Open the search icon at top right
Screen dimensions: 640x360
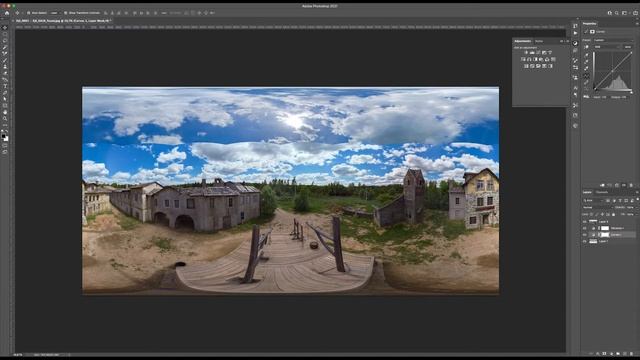[617, 13]
